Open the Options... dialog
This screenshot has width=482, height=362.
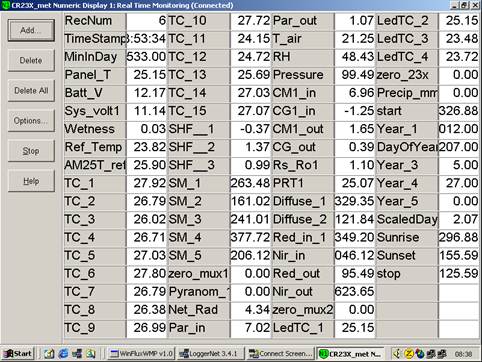(31, 121)
